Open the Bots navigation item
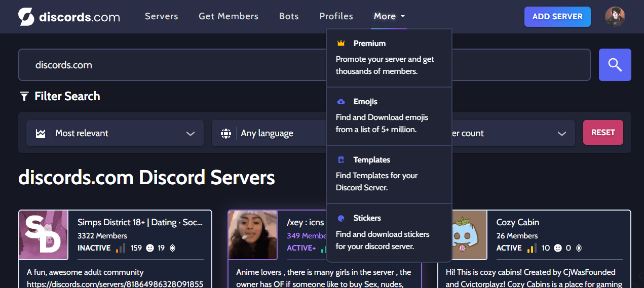Viewport: 644px width, 288px height. coord(289,16)
